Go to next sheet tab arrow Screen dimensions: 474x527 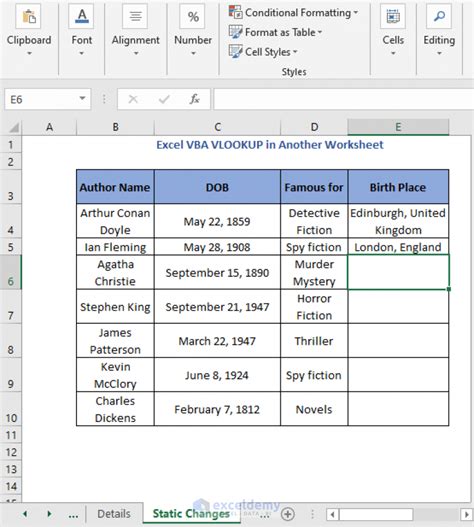pos(49,514)
